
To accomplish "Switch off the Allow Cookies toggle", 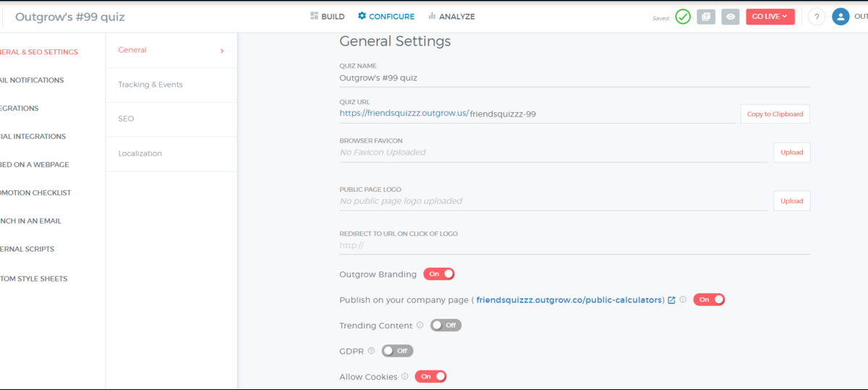I will pyautogui.click(x=430, y=376).
